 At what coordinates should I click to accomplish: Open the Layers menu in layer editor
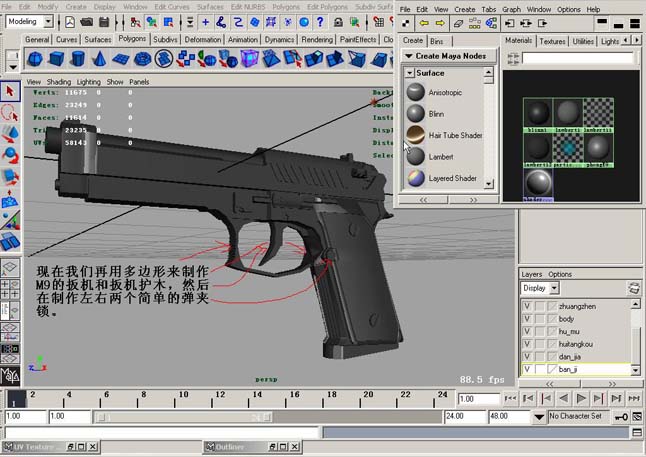[531, 274]
